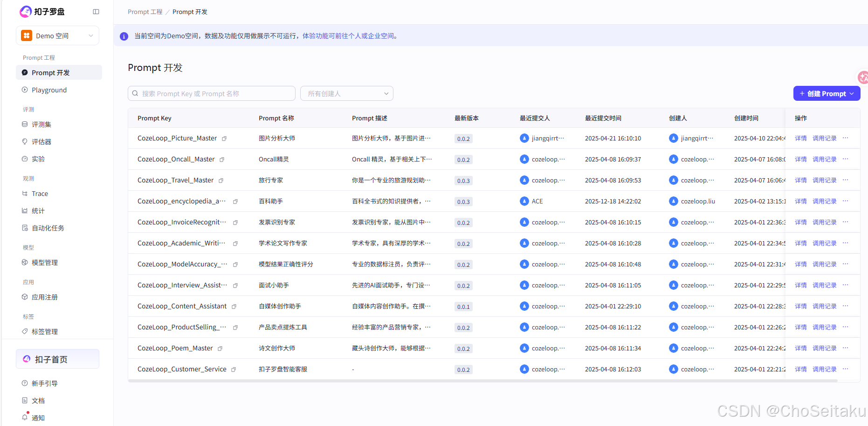868x426 pixels.
Task: Click the 标签管理 tag icon
Action: 25,331
